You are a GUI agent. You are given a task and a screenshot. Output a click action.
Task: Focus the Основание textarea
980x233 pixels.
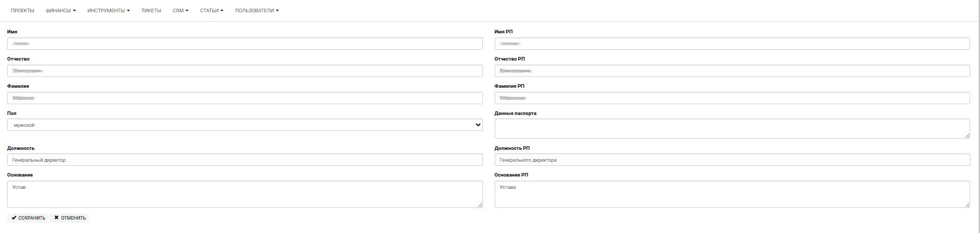(x=244, y=194)
